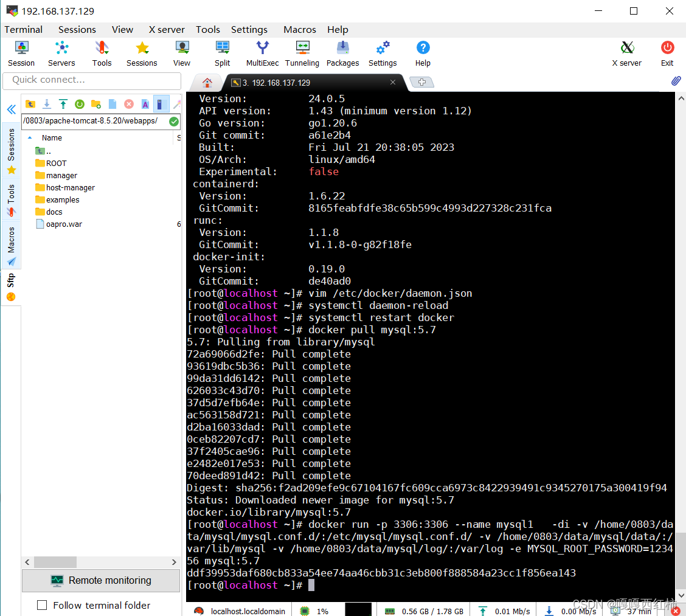
Task: Click the Tools toolbar icon
Action: [102, 54]
